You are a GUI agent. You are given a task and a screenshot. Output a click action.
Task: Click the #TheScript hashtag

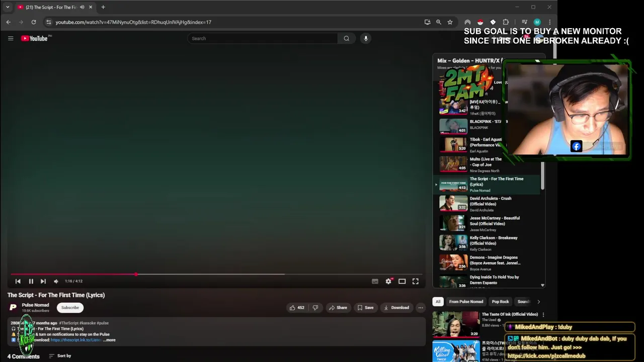68,323
